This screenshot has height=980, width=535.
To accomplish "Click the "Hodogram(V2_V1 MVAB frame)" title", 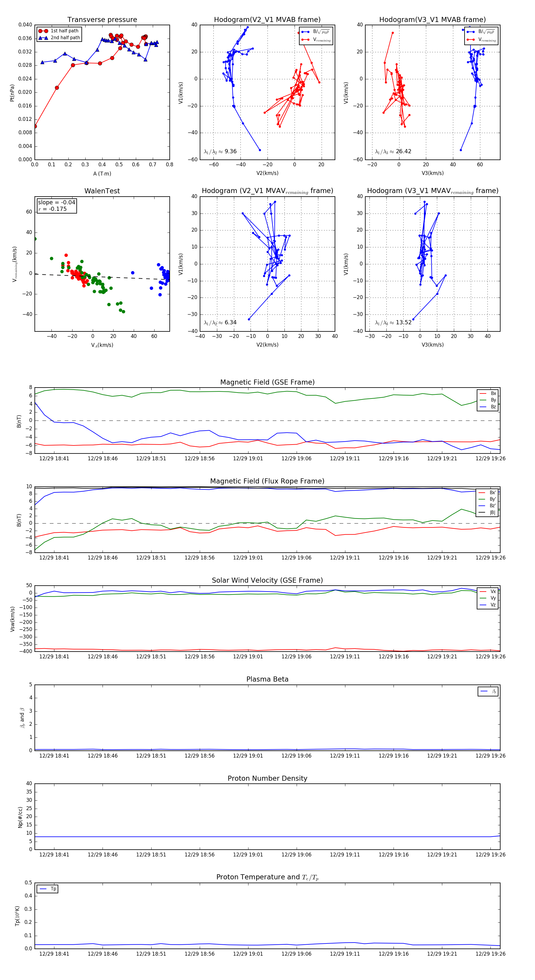I will 267,20.
